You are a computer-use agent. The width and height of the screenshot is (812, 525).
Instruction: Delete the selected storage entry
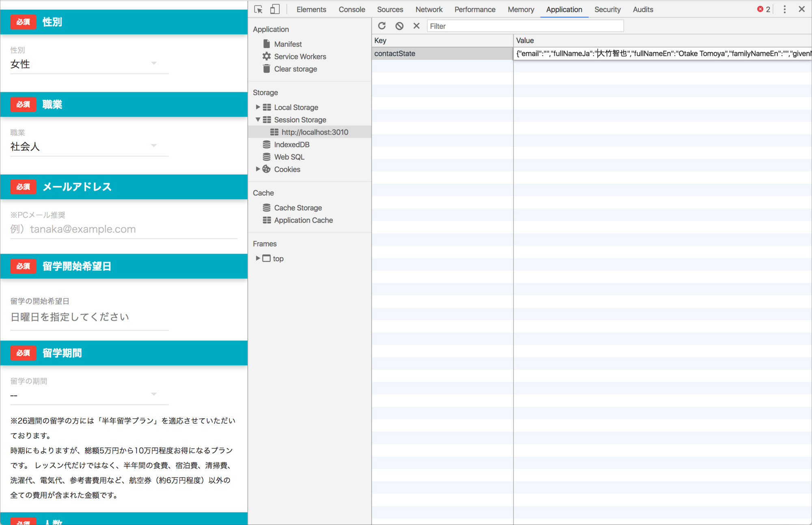coord(417,26)
